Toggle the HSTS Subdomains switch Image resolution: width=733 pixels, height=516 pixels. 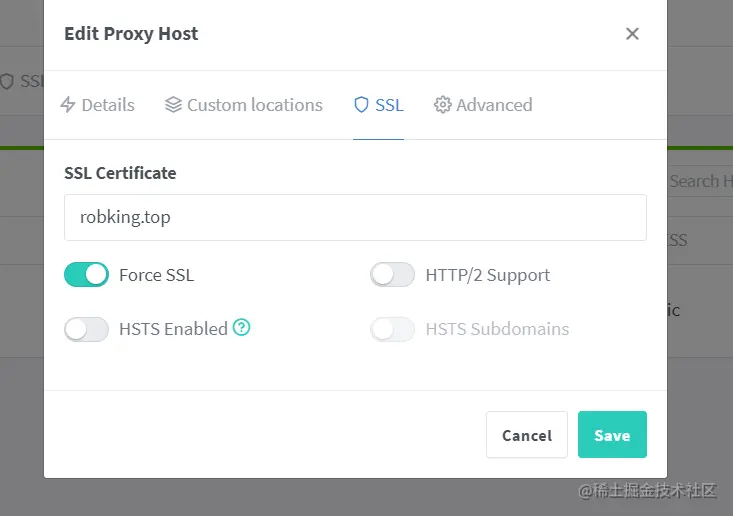coord(392,329)
